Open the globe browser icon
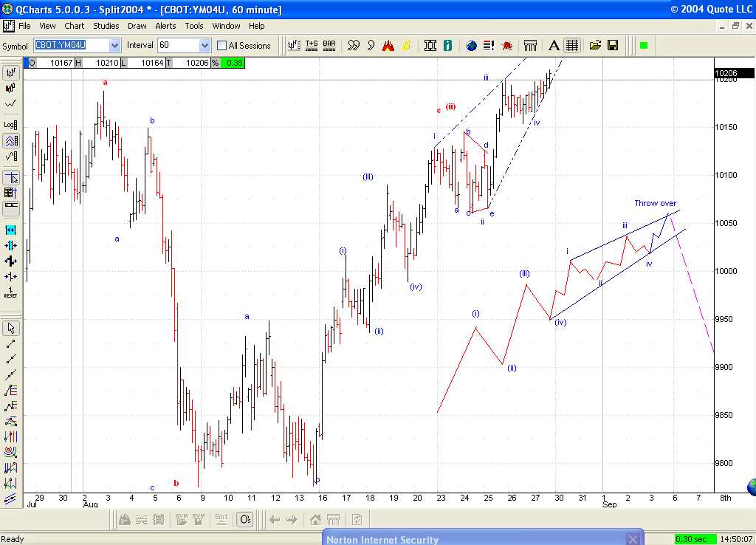Image resolution: width=756 pixels, height=545 pixels. 471,45
